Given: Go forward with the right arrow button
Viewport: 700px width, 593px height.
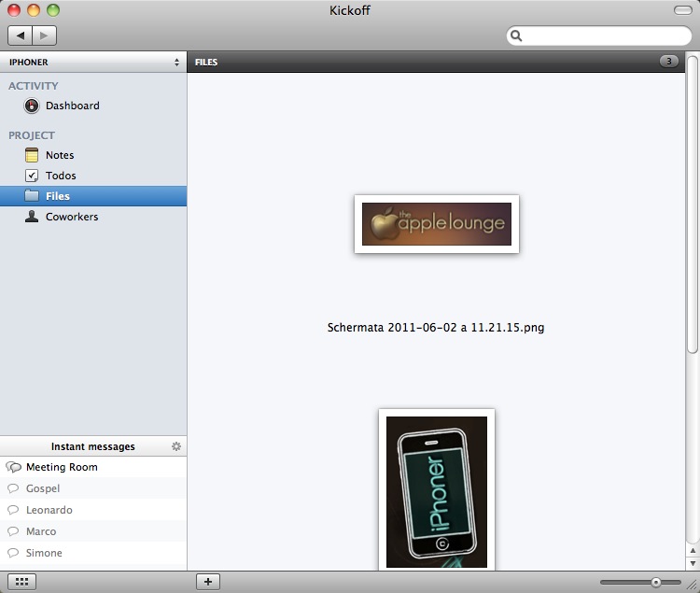Looking at the screenshot, I should tap(44, 35).
